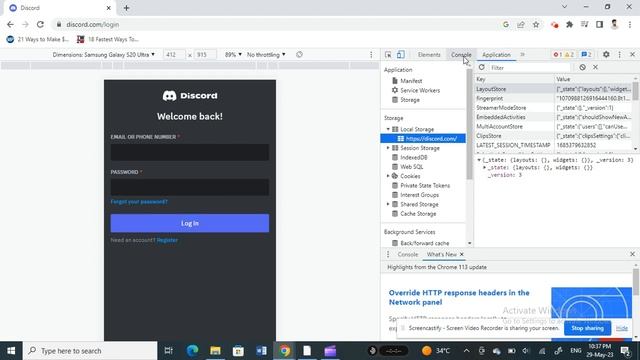The width and height of the screenshot is (640, 360).
Task: Select the Application tab
Action: coord(496,55)
